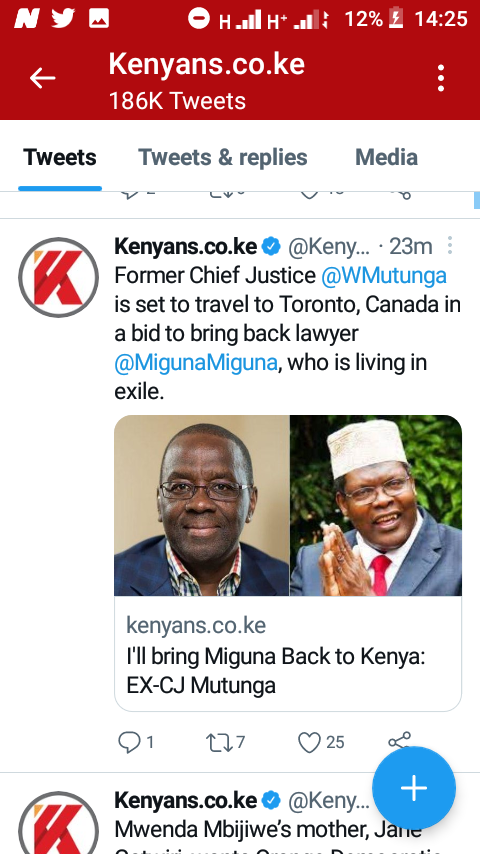Viewport: 480px width, 854px height.
Task: Compose a new tweet with plus button
Action: click(414, 788)
